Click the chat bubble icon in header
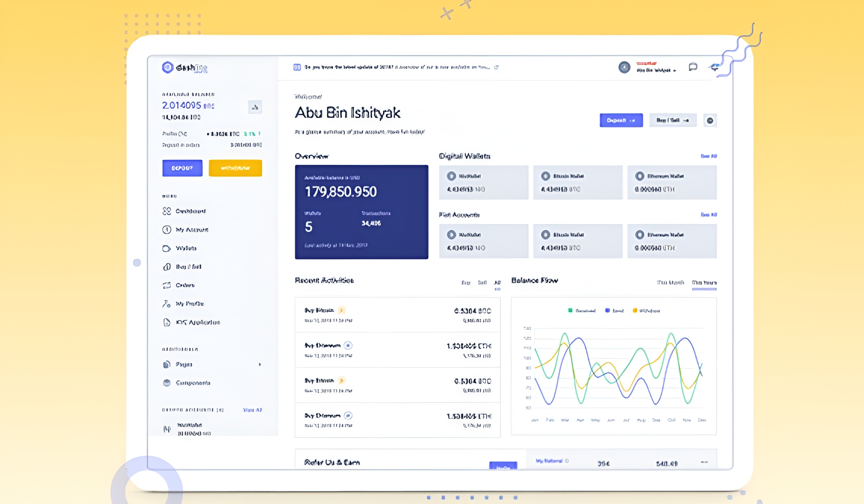Image resolution: width=864 pixels, height=504 pixels. pyautogui.click(x=693, y=67)
